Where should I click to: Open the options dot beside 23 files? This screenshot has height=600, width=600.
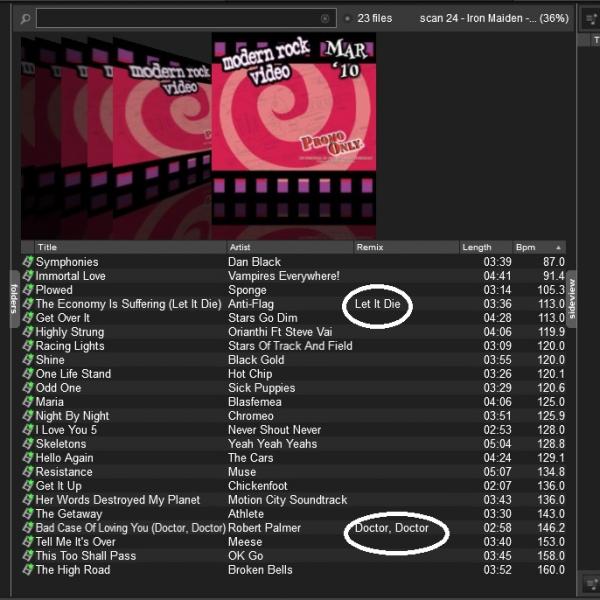point(347,18)
